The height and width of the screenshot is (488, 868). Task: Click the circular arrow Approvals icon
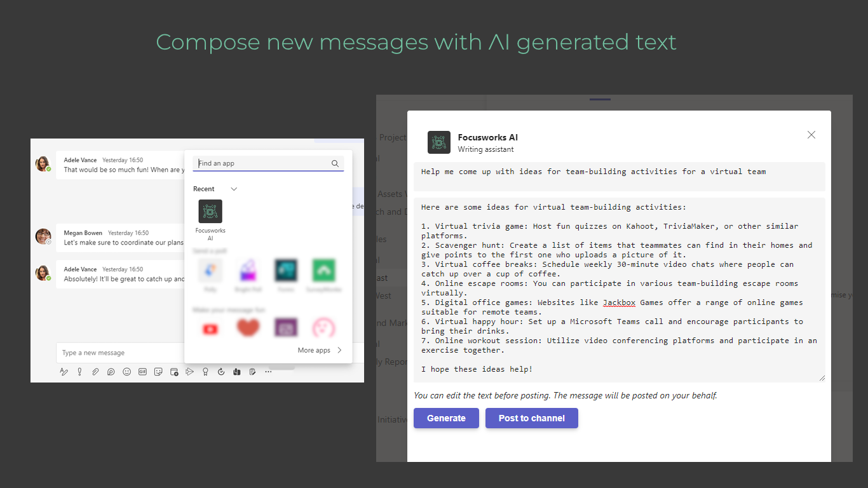tap(221, 372)
